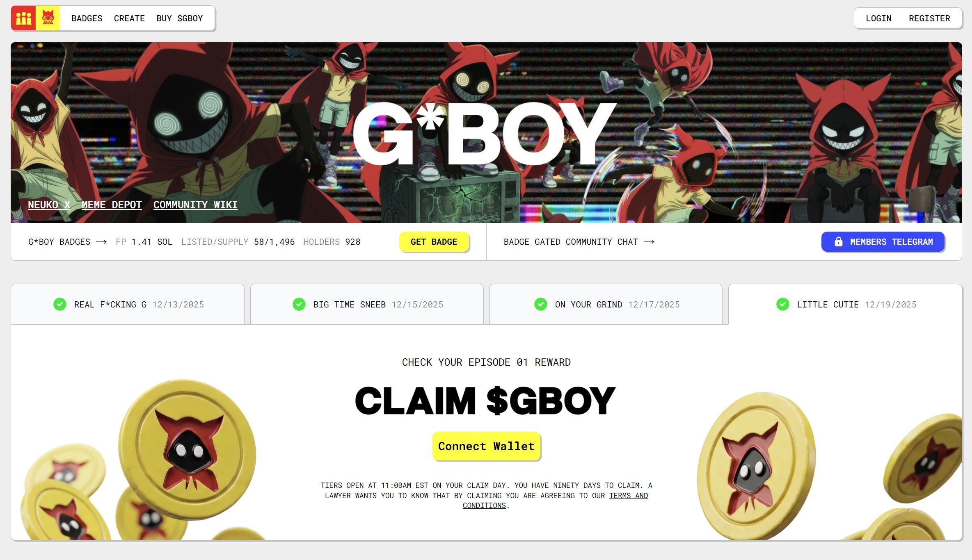Image resolution: width=972 pixels, height=560 pixels.
Task: Open the Real F*cking G tab
Action: coord(128,304)
